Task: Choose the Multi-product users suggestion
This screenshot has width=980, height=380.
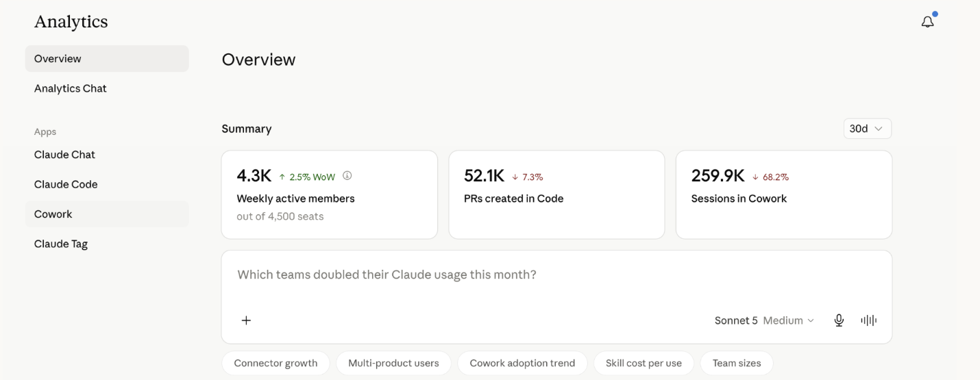Action: pos(393,363)
